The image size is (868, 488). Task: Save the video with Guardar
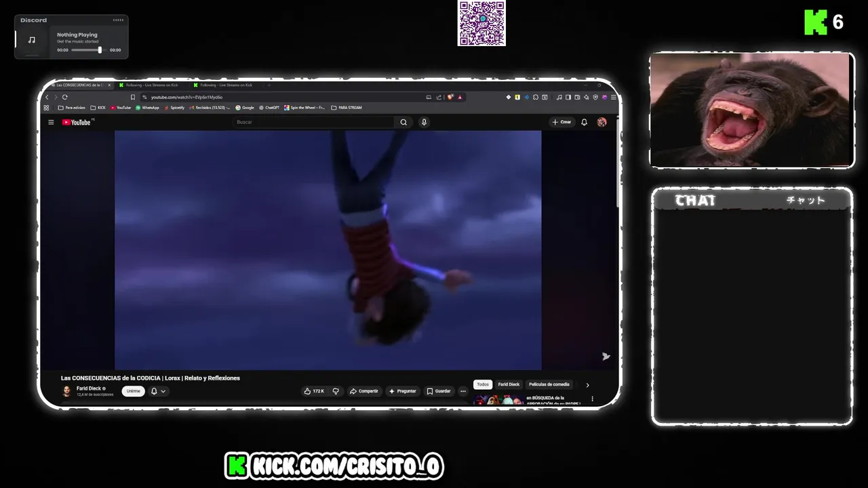(439, 391)
